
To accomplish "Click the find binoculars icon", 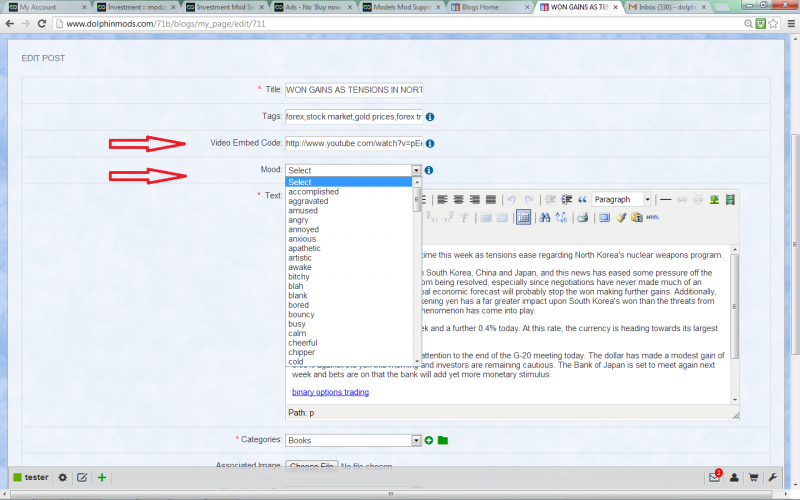I will pyautogui.click(x=545, y=217).
